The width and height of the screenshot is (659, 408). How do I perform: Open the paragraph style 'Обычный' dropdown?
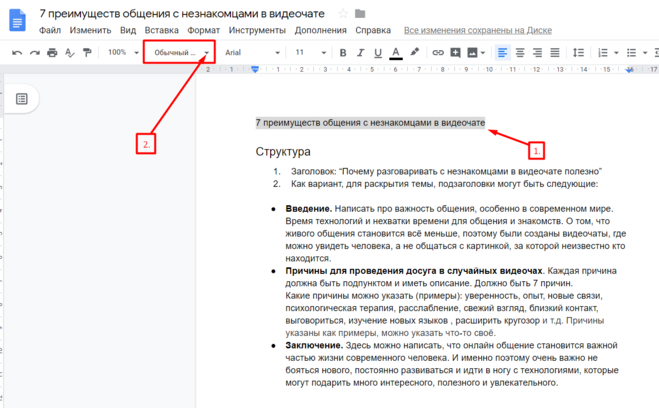pyautogui.click(x=180, y=52)
